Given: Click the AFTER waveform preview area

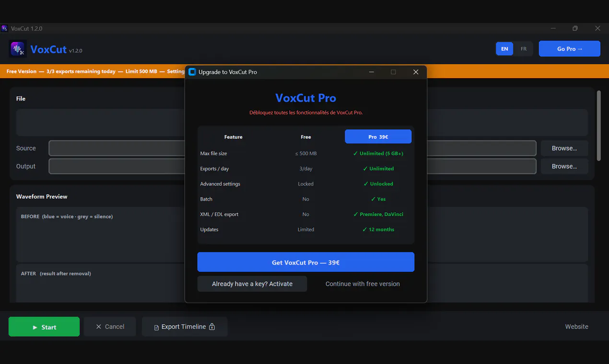Looking at the screenshot, I should click(x=302, y=283).
